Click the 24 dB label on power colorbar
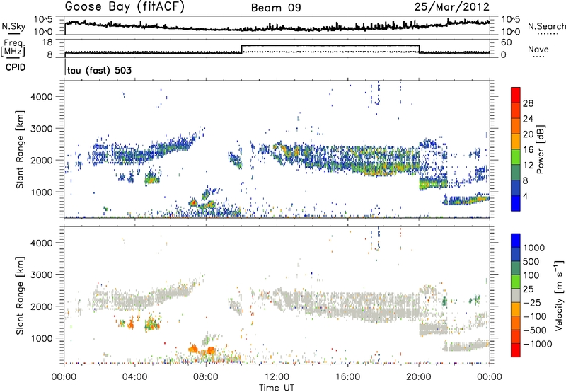This screenshot has width=566, height=392. click(x=528, y=119)
